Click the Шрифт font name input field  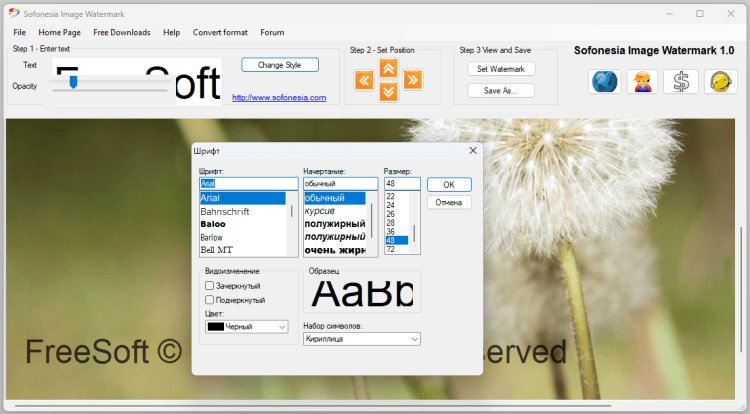coord(248,184)
